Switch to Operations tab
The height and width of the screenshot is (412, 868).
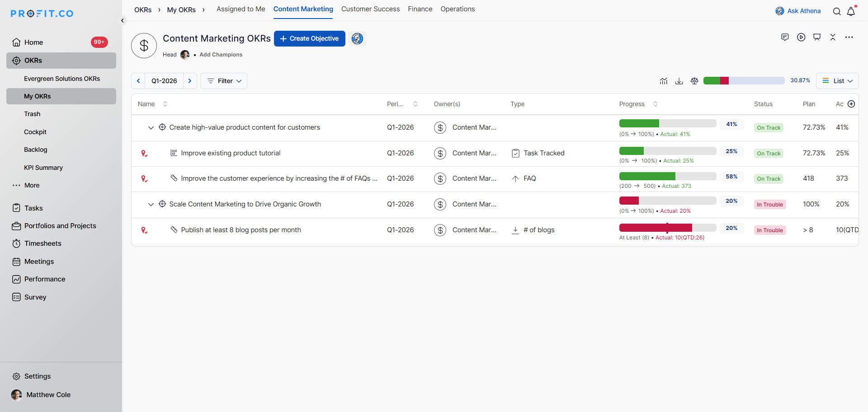458,9
